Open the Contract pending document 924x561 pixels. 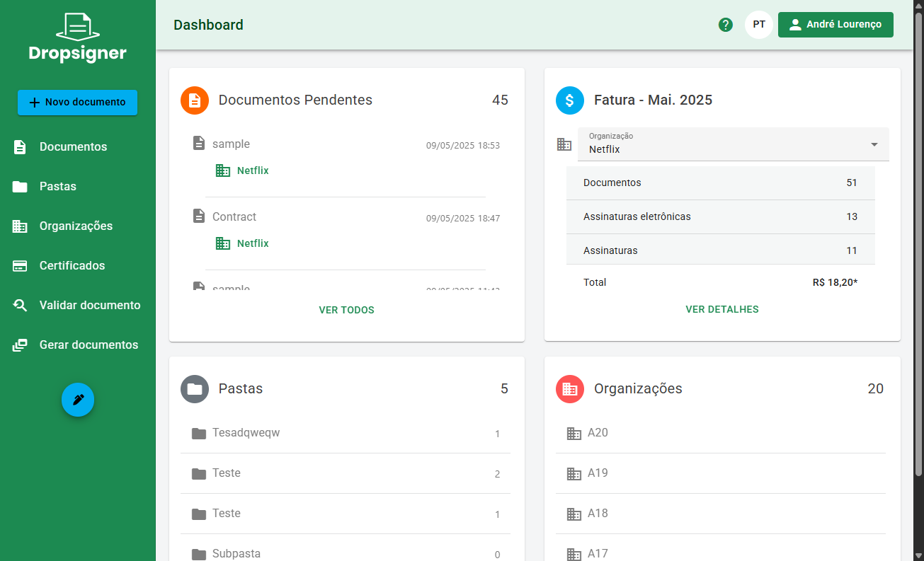coord(234,217)
